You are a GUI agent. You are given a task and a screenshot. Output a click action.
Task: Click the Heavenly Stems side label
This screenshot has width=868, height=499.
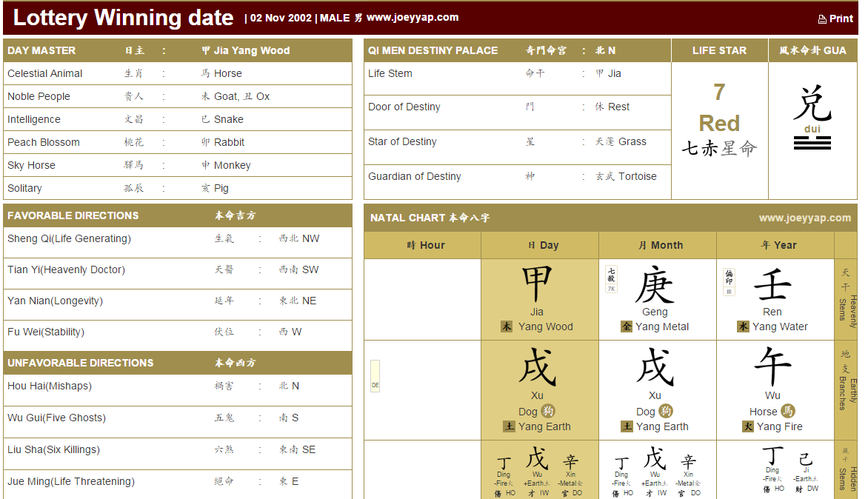click(x=847, y=300)
